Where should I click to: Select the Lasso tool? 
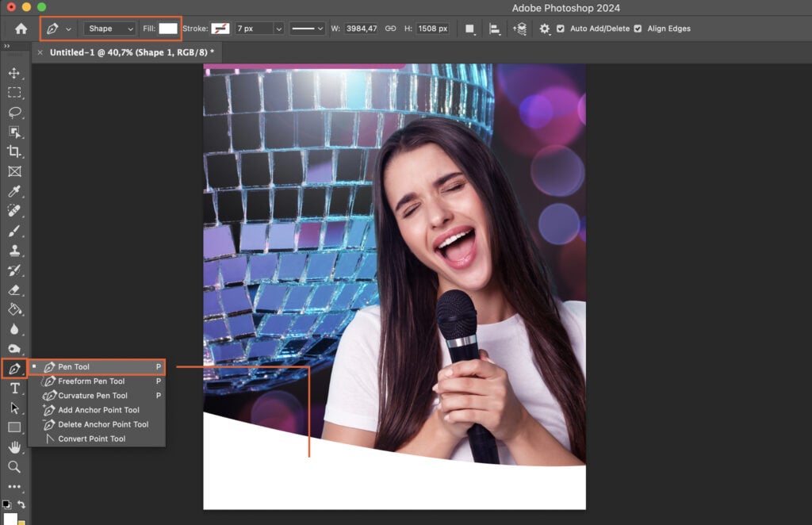[16, 113]
